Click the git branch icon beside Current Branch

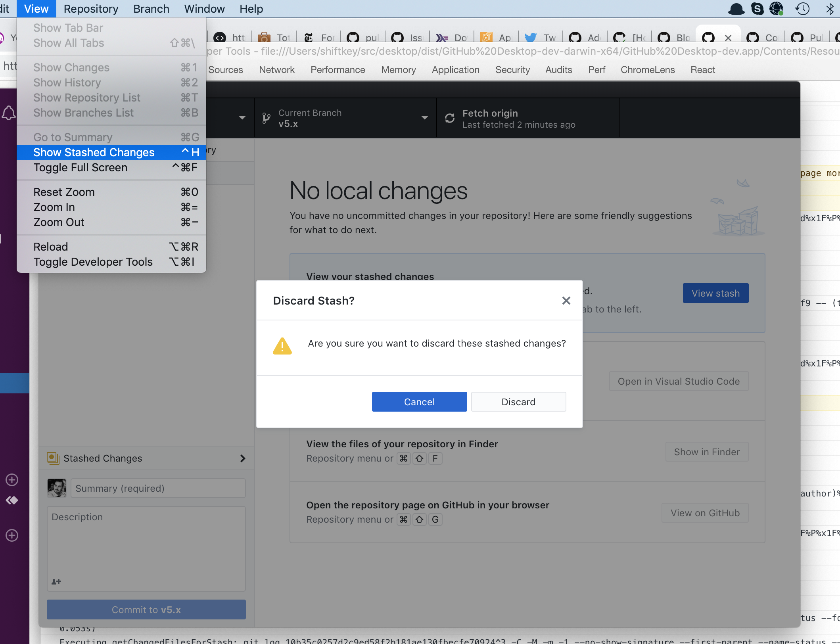coord(265,118)
